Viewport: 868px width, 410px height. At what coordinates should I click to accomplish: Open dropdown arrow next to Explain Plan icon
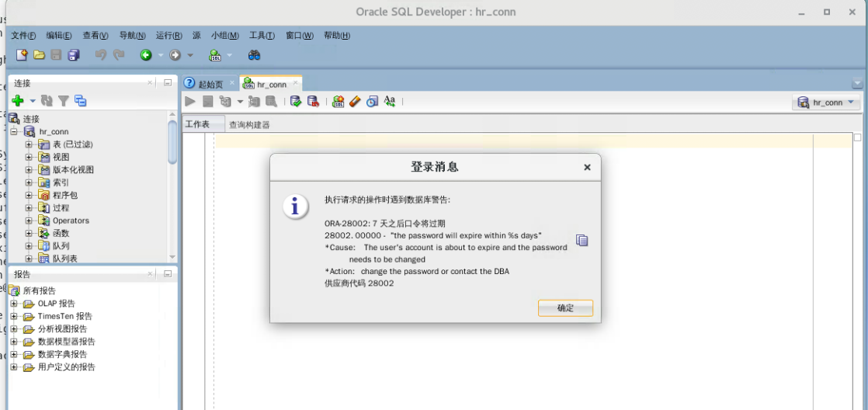pos(240,101)
